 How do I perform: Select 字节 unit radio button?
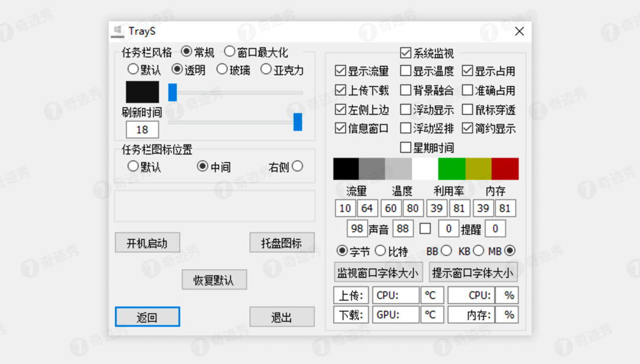pyautogui.click(x=342, y=251)
